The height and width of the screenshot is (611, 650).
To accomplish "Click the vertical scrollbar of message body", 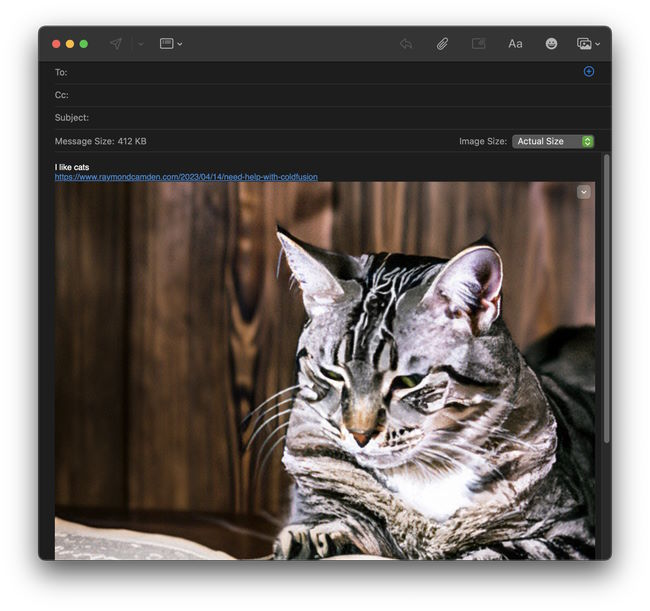I will [x=605, y=300].
